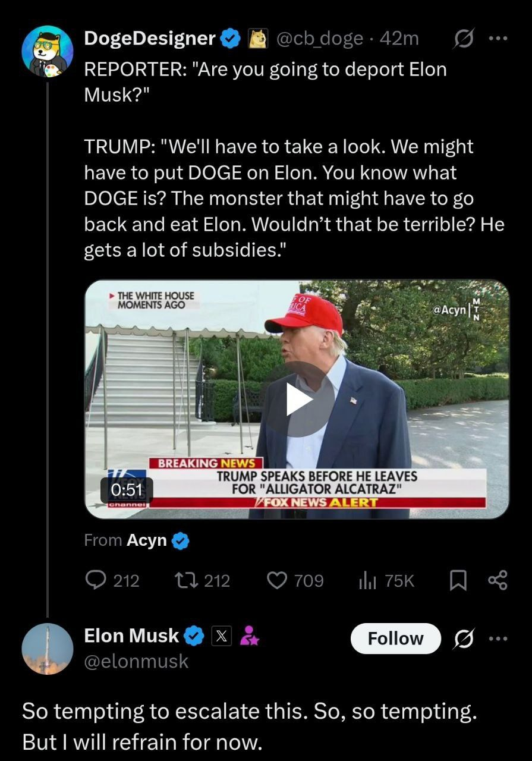Open the more options menu on DogeDesigner's post
This screenshot has height=761, width=532.
coord(499,39)
